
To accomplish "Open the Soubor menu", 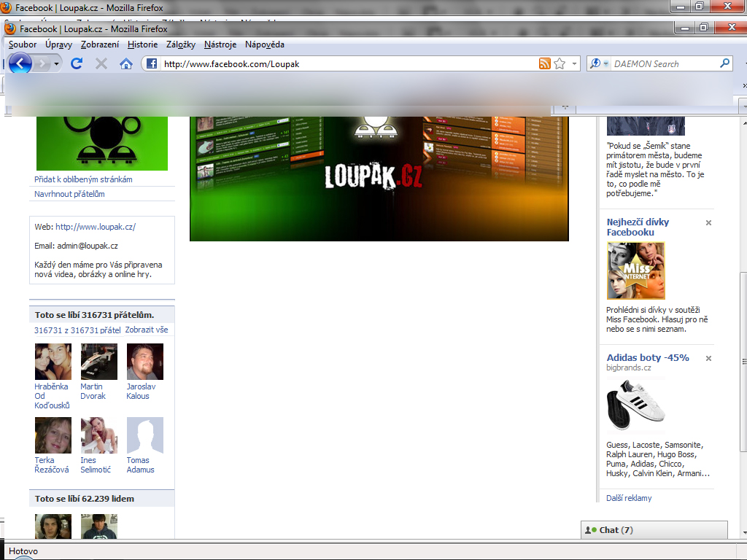I will pos(23,44).
